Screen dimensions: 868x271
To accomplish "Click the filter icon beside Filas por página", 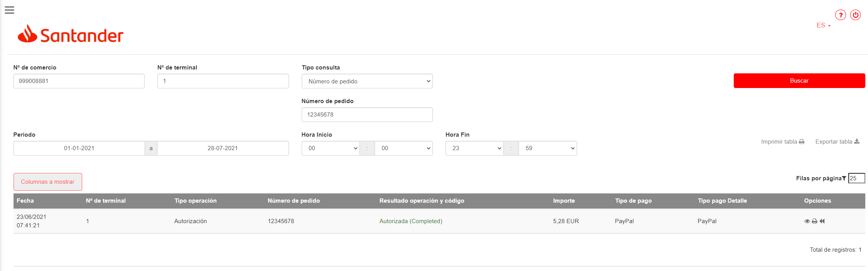I will point(844,178).
